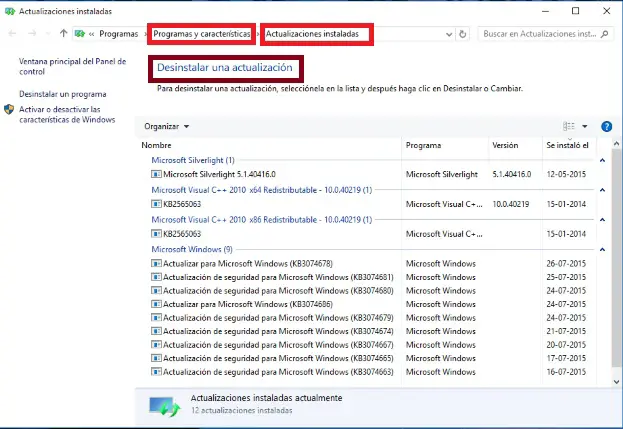Select the Microsoft Windows (9) group header
The width and height of the screenshot is (623, 429).
192,249
